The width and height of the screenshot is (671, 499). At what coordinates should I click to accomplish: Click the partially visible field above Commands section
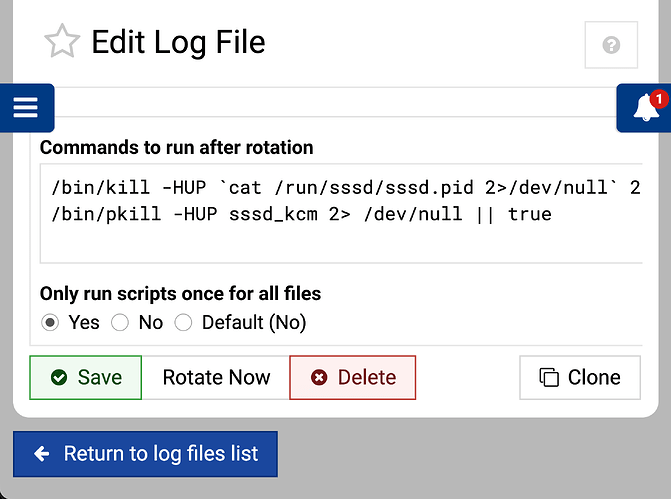click(340, 102)
